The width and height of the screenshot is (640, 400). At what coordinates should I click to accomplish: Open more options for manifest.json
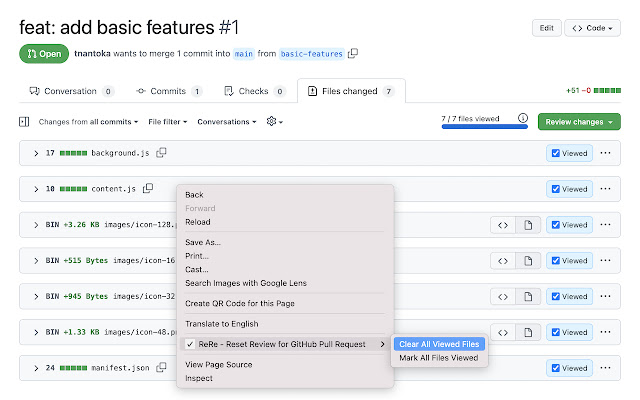[606, 368]
